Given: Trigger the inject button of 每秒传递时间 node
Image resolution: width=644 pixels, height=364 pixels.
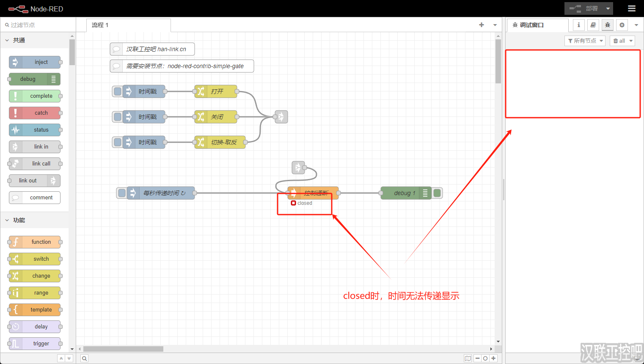Looking at the screenshot, I should (x=122, y=193).
